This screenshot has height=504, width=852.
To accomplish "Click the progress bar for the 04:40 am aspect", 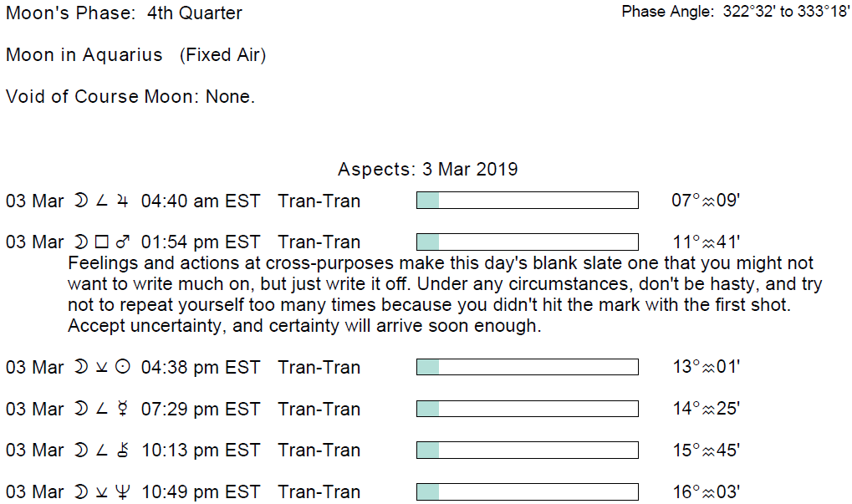I will click(x=527, y=201).
